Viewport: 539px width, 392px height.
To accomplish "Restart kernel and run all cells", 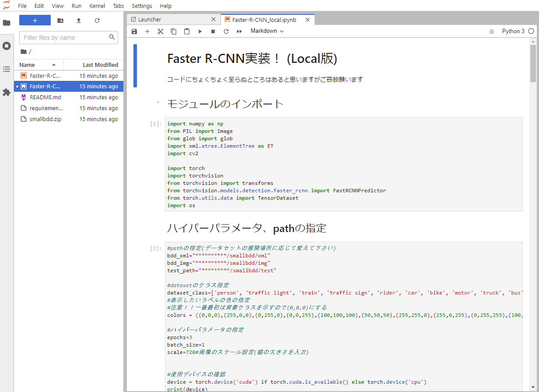I will [x=239, y=31].
